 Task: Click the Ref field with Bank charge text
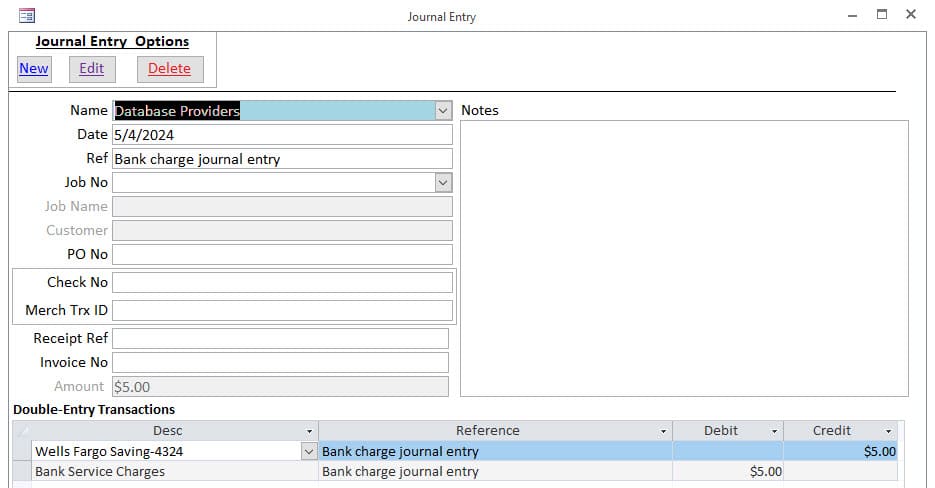click(x=282, y=159)
